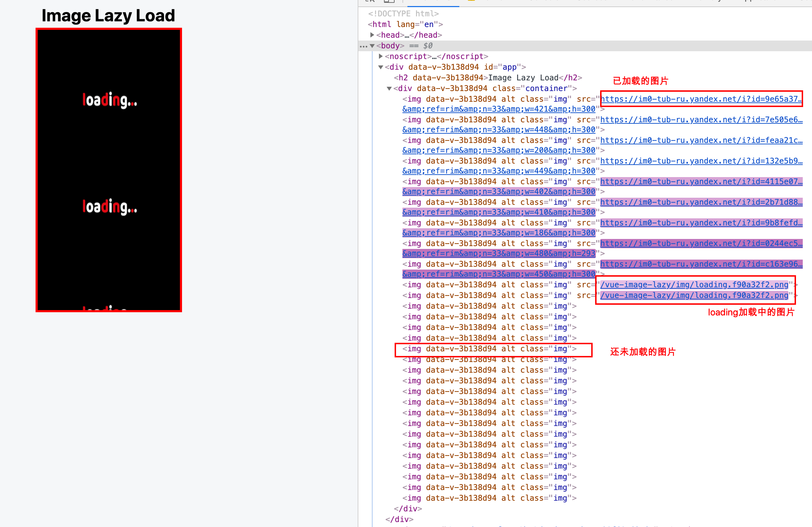812x527 pixels.
Task: Open the id=132e5b9 image src link
Action: [700, 161]
